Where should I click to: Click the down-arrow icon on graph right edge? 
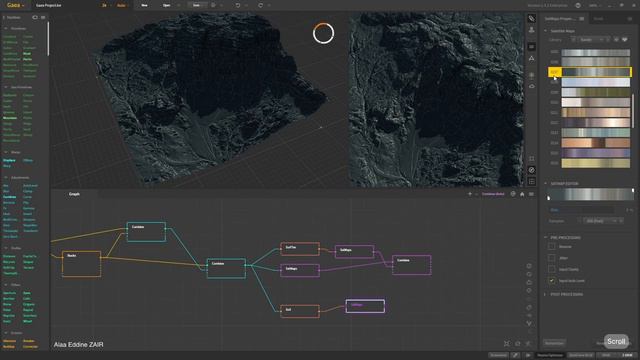pyautogui.click(x=529, y=324)
